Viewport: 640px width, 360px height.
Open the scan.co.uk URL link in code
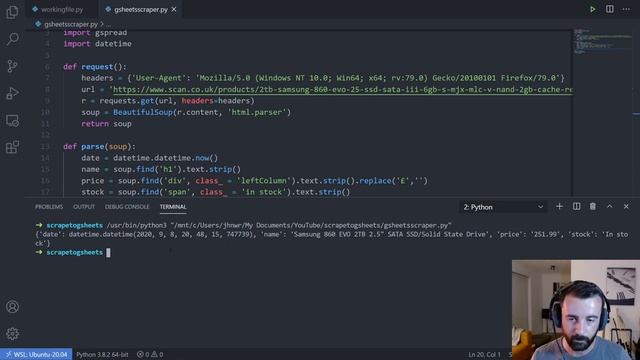coord(342,89)
